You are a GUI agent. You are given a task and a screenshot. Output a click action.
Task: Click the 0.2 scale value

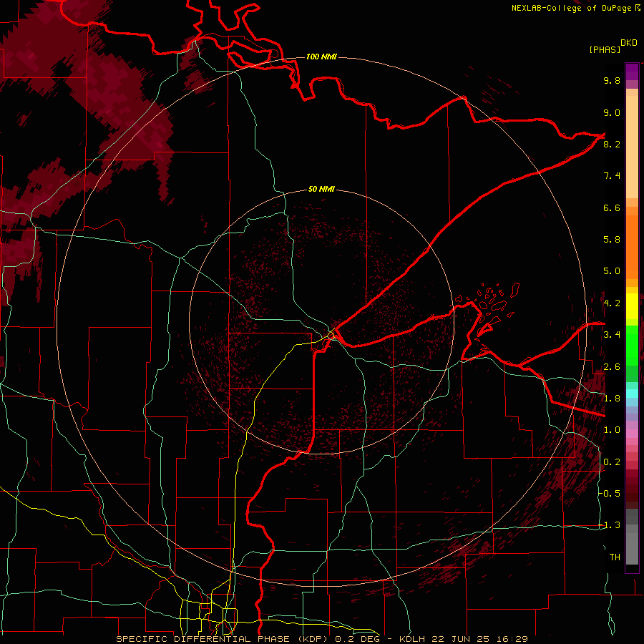click(612, 462)
